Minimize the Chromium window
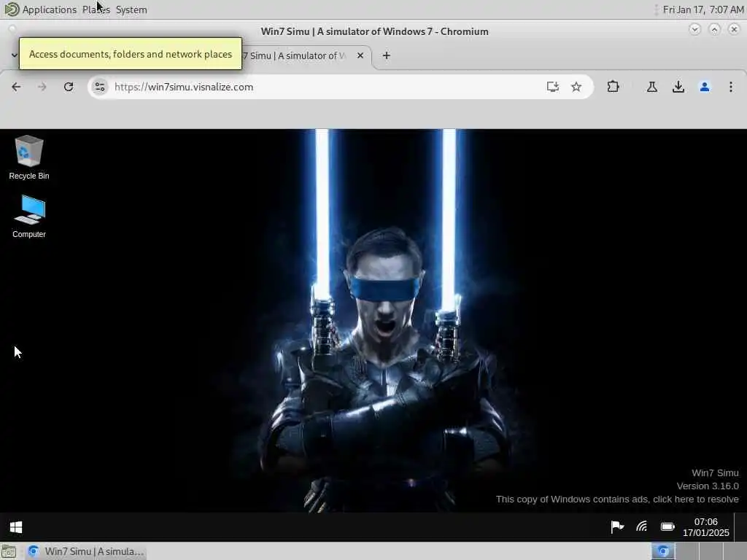 click(694, 29)
